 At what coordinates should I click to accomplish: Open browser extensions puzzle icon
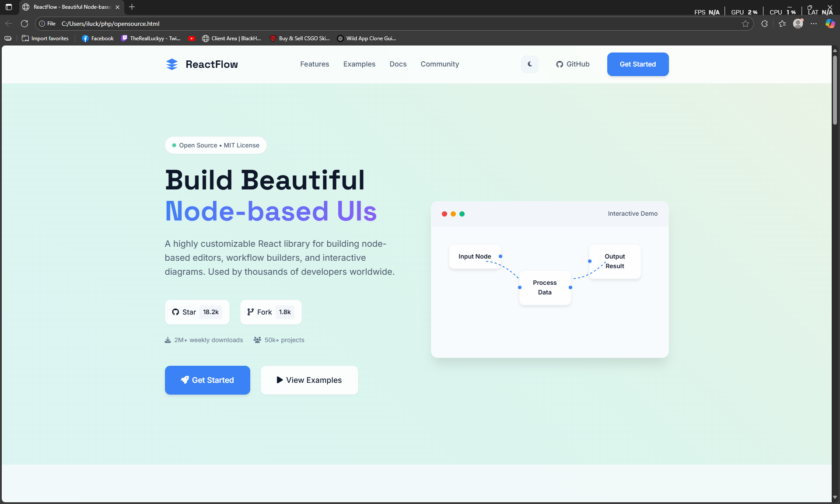point(764,24)
